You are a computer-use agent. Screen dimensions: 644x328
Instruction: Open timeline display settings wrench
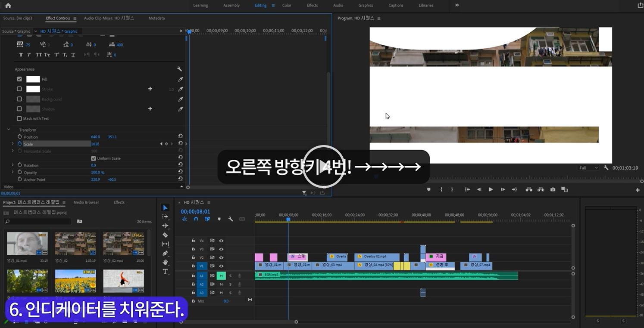(231, 219)
